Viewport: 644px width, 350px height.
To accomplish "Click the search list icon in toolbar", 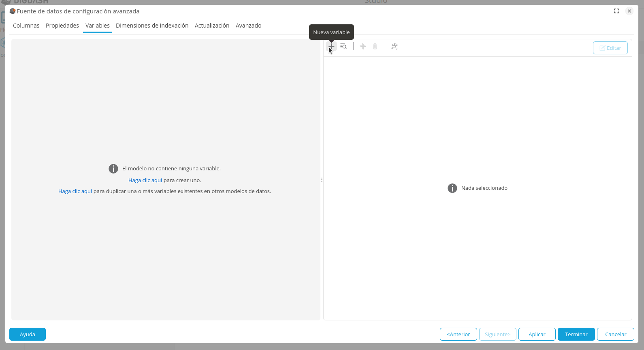I will point(343,47).
